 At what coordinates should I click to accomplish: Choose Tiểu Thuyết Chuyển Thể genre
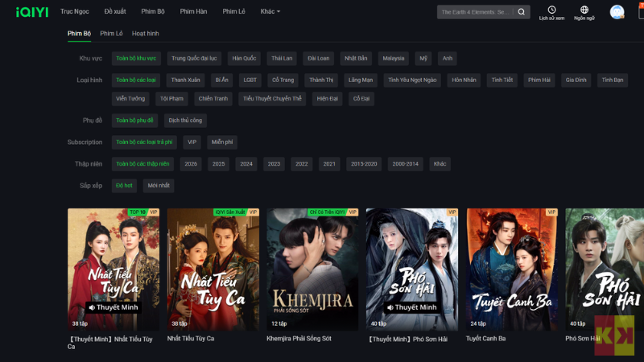(272, 98)
